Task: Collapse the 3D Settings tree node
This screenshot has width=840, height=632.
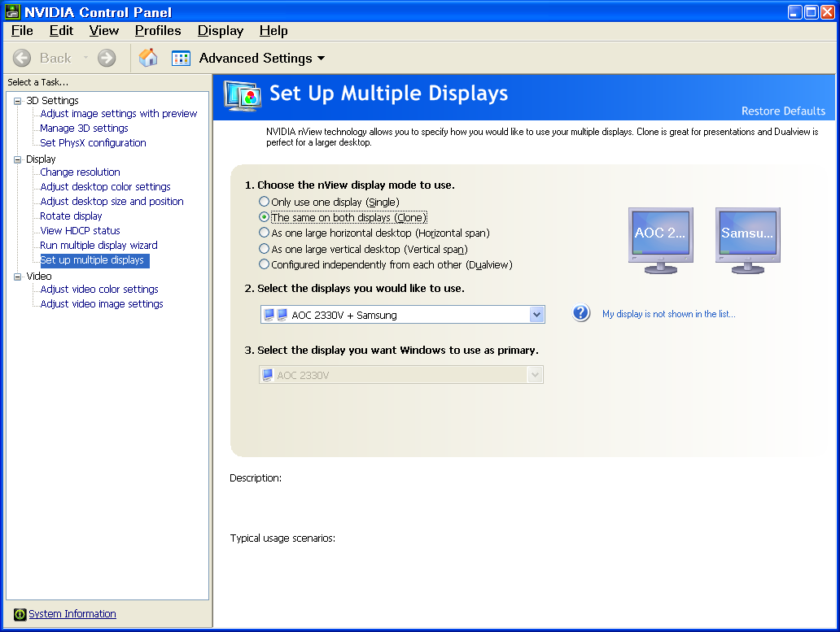Action: pos(18,101)
